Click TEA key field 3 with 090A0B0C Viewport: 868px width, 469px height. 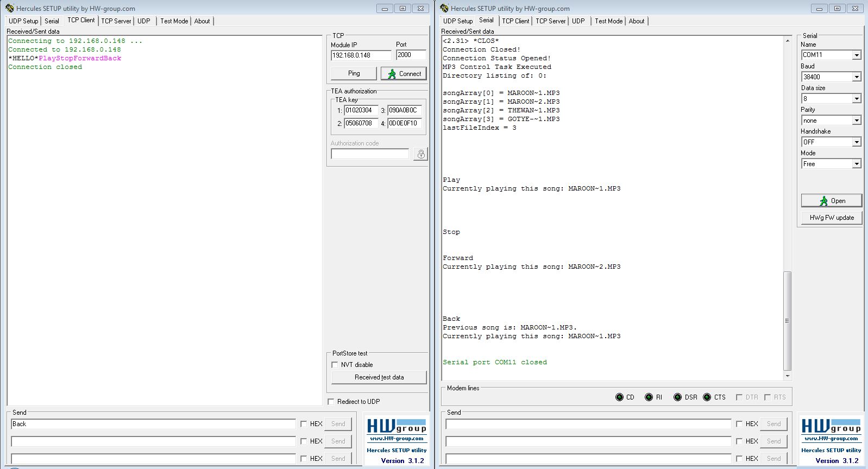point(405,110)
